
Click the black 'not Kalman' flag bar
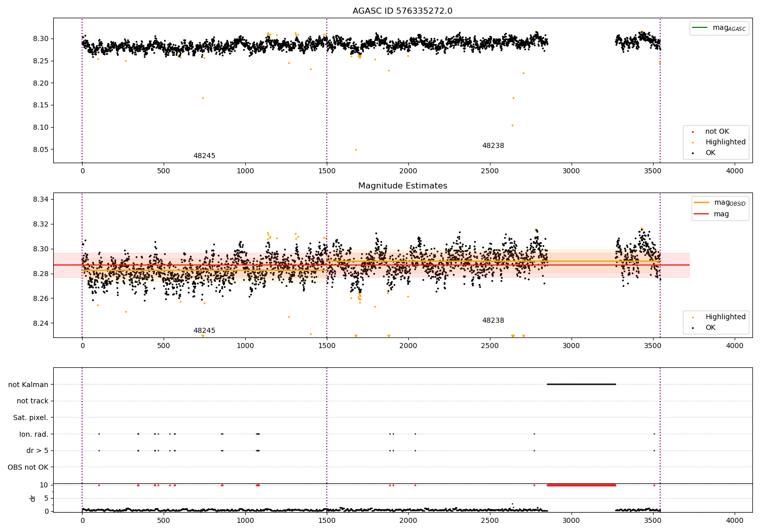coord(581,384)
